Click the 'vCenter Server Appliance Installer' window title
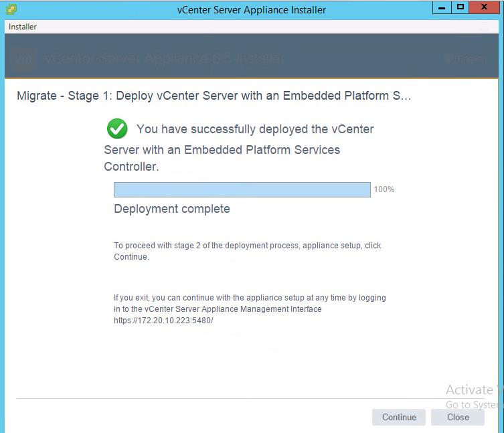Image resolution: width=504 pixels, height=433 pixels. pyautogui.click(x=252, y=10)
